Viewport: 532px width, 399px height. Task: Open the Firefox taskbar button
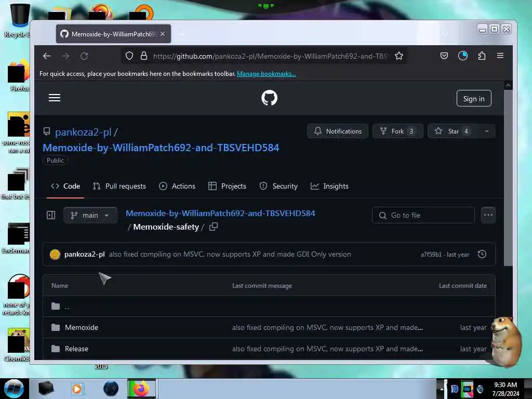(x=142, y=389)
